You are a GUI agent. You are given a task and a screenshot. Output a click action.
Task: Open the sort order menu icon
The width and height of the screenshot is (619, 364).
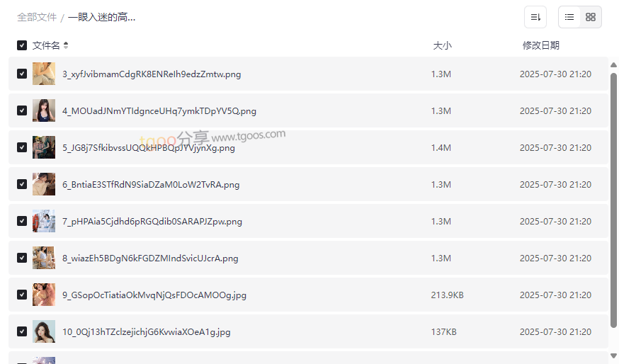click(x=535, y=17)
